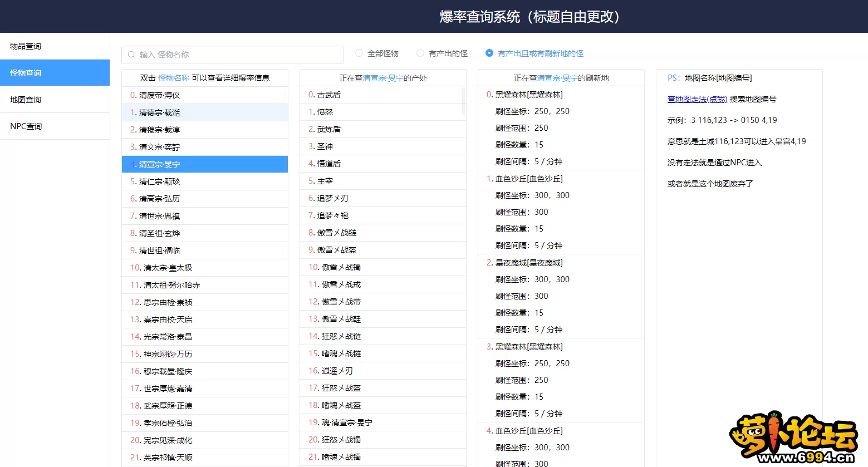Select monster 清仁宗·颙琰
Viewport: 868px width, 467px height.
point(205,181)
